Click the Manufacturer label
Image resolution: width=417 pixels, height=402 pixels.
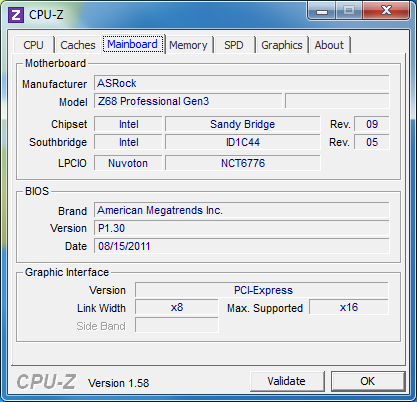[x=54, y=84]
